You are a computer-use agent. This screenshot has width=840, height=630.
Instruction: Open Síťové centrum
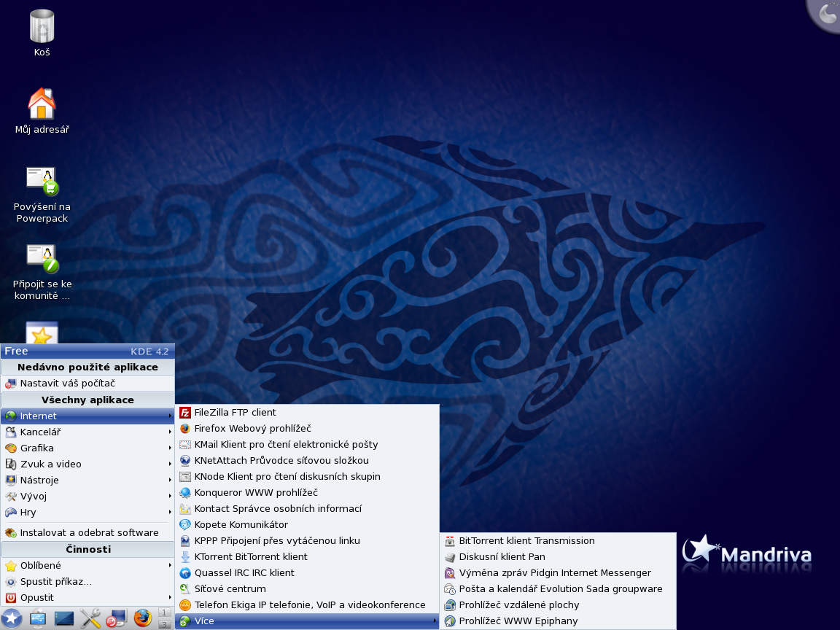click(x=308, y=589)
